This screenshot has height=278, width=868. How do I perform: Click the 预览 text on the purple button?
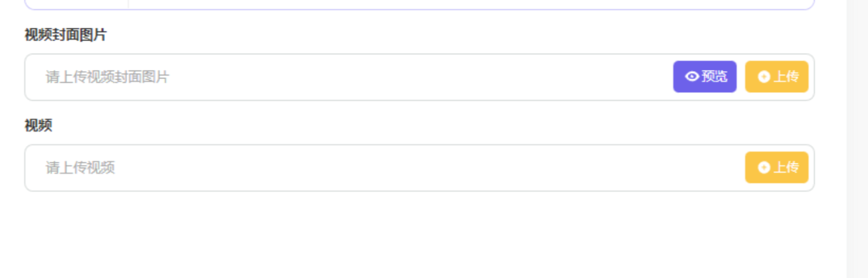coord(715,77)
